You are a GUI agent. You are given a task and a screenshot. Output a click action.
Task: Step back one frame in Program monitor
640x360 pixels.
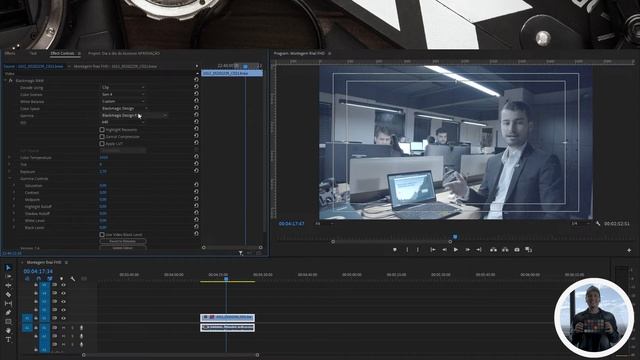(444, 250)
